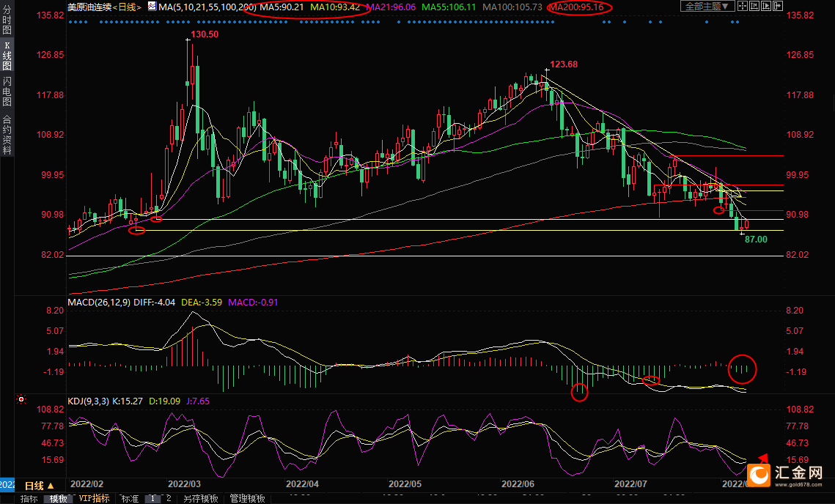Switch to 闪电图 side tab

(7, 91)
